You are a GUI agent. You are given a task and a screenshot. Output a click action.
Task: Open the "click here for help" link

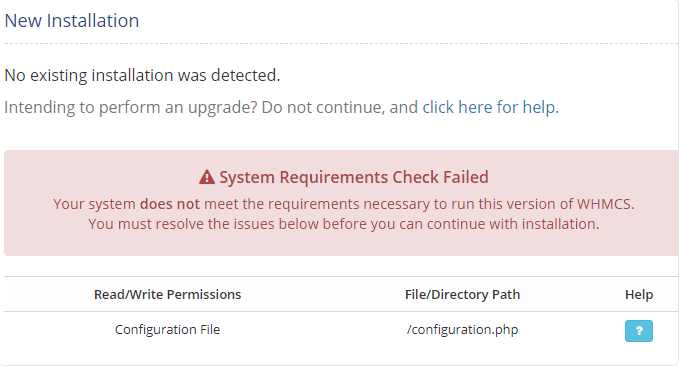point(489,107)
